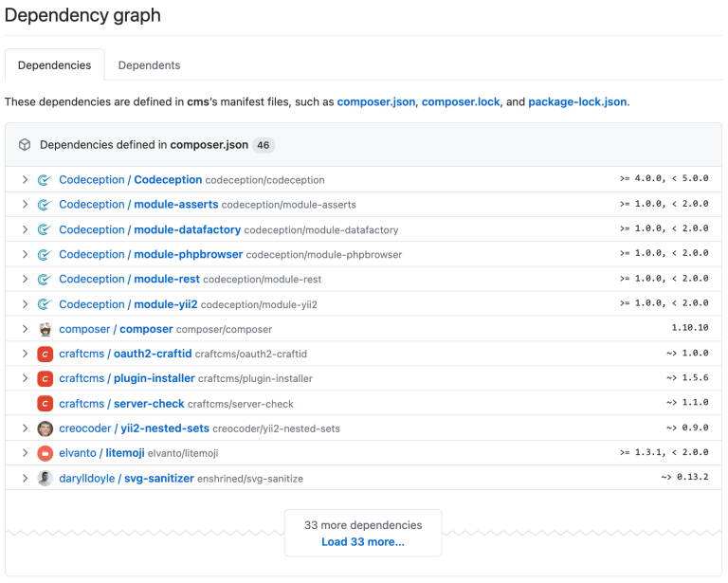The height and width of the screenshot is (583, 728).
Task: Click the 46 dependency count badge
Action: (264, 145)
